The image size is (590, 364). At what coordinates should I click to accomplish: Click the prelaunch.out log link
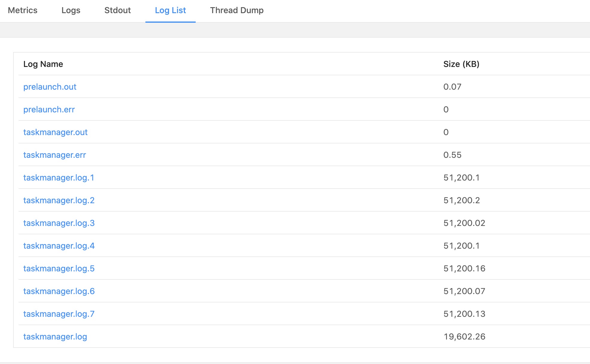pyautogui.click(x=50, y=87)
